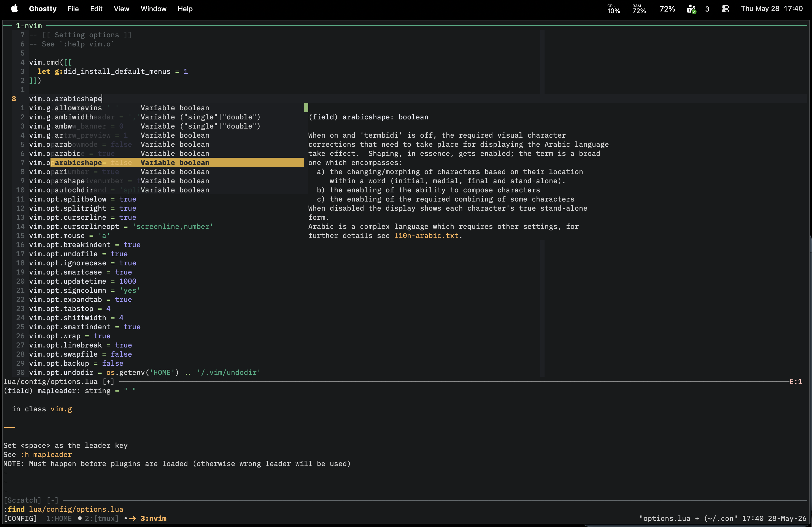Image resolution: width=812 pixels, height=527 pixels.
Task: Click the CPU 10% usage indicator
Action: point(614,9)
